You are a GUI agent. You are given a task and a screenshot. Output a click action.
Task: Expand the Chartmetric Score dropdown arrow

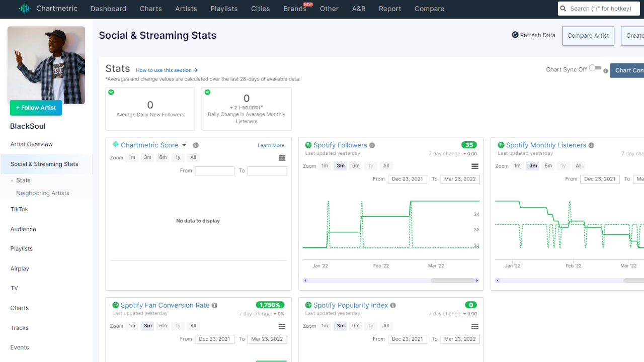(x=184, y=145)
